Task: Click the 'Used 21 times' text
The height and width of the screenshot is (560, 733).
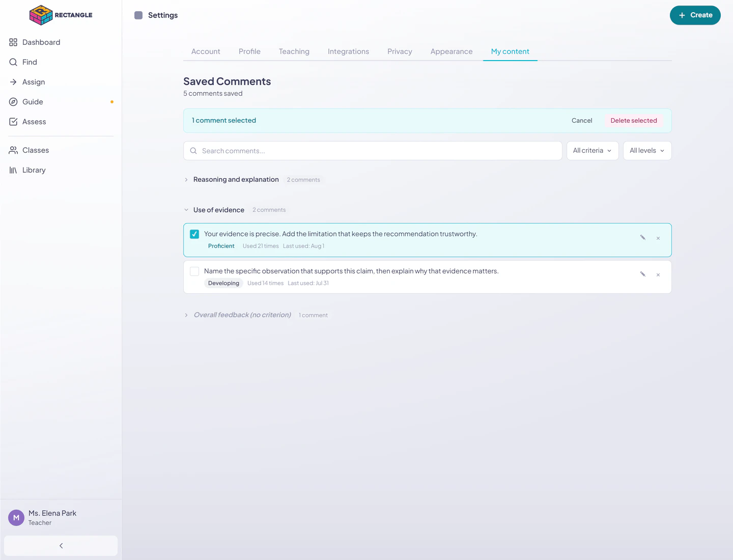Action: click(x=261, y=246)
